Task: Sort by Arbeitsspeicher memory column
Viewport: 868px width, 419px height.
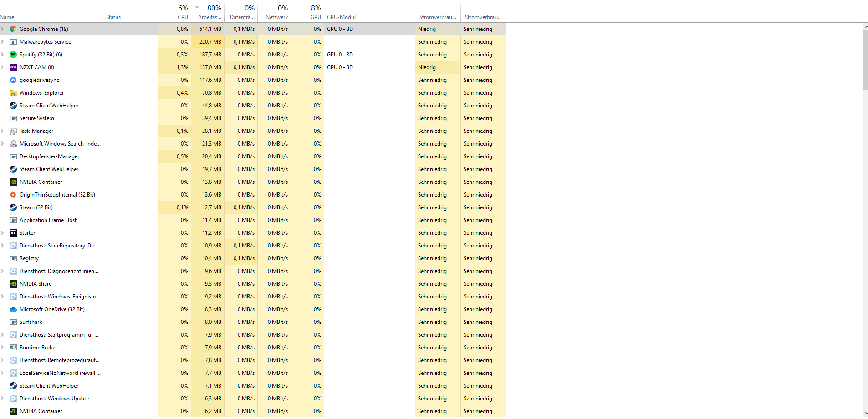Action: [x=208, y=13]
